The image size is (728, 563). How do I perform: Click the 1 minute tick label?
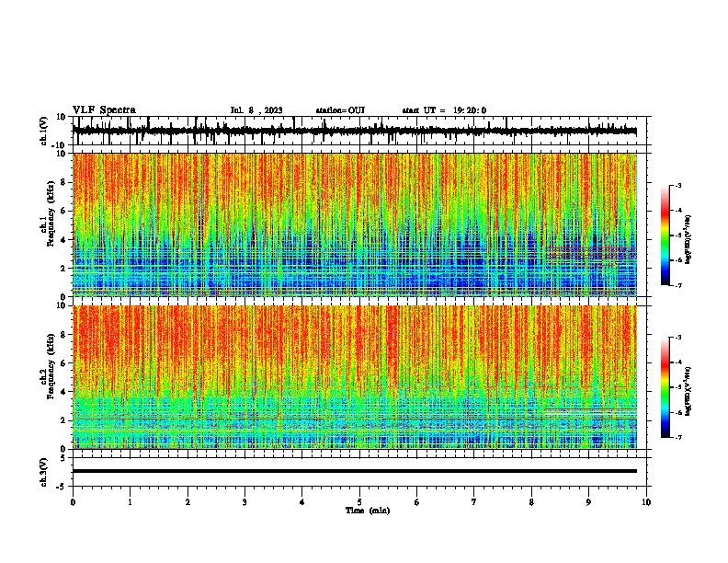(x=130, y=502)
